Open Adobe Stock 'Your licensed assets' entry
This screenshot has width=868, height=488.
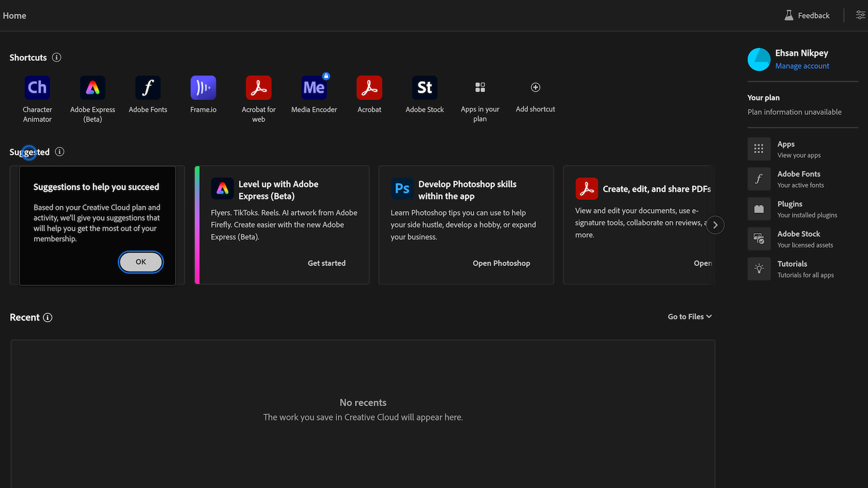(803, 239)
